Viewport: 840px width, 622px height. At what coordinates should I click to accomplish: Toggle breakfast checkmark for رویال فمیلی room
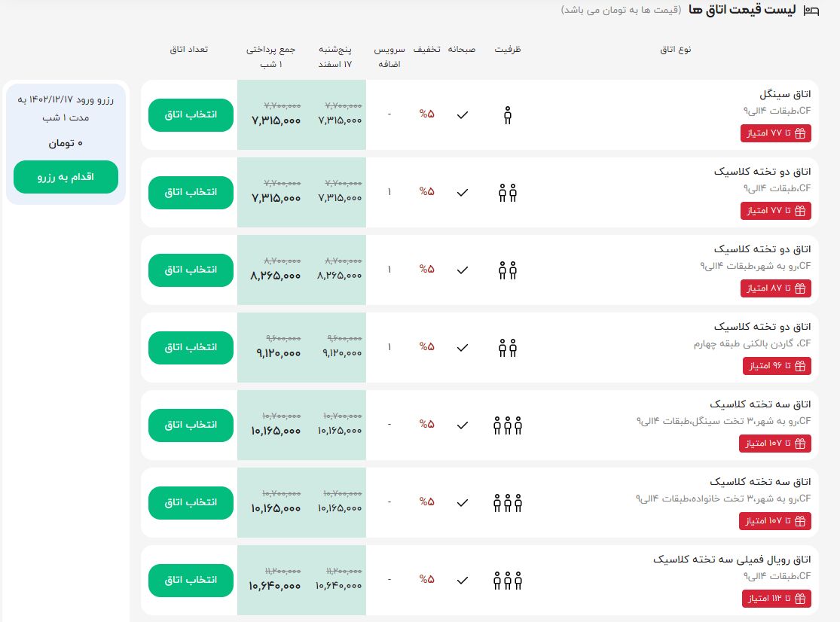(463, 580)
